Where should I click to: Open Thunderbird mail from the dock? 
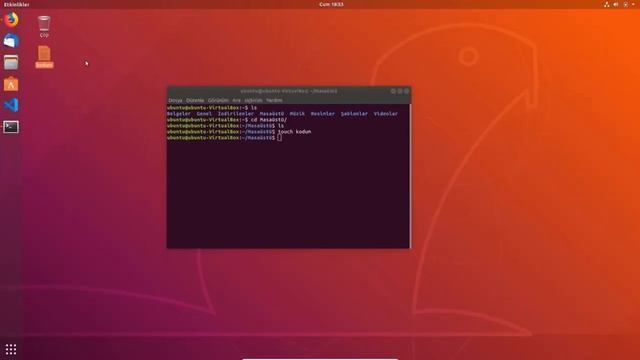pos(11,41)
